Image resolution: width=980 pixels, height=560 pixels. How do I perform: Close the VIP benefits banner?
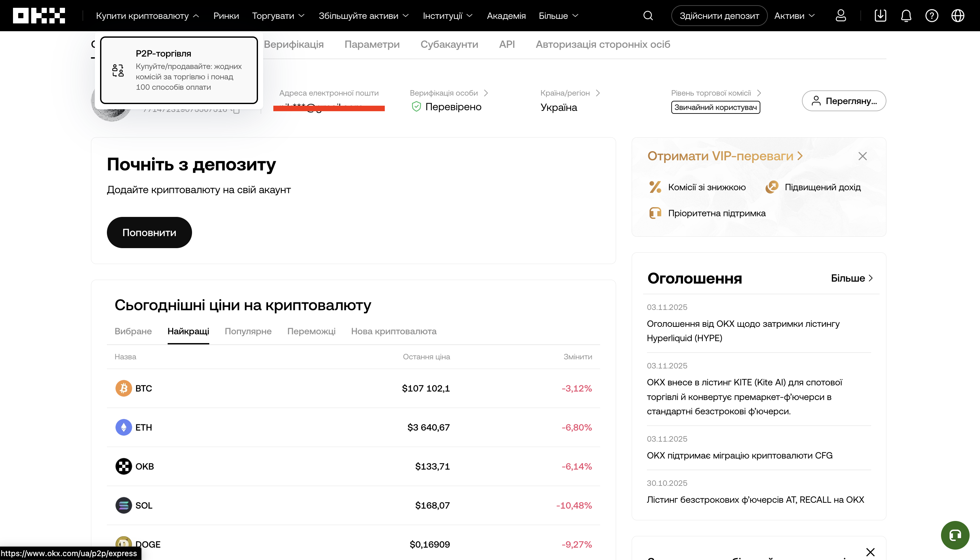[x=862, y=156]
